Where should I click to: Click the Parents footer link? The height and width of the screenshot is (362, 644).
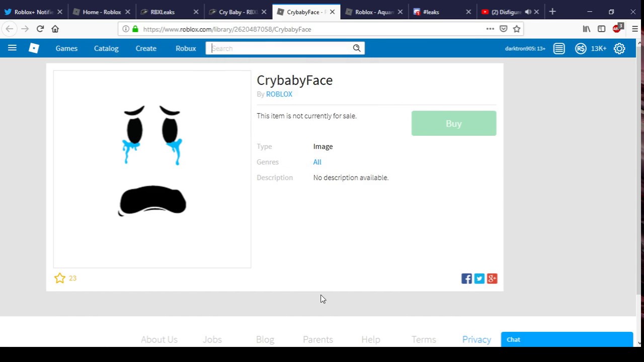[x=318, y=339]
